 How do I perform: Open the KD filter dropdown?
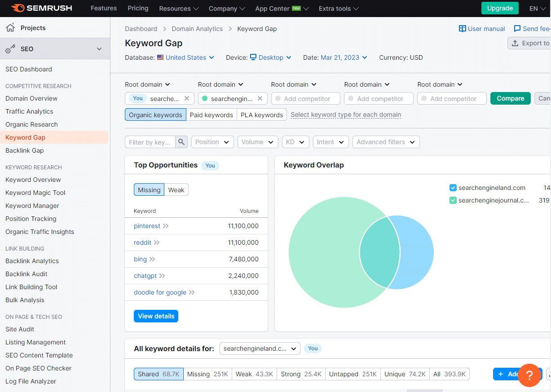pyautogui.click(x=295, y=142)
